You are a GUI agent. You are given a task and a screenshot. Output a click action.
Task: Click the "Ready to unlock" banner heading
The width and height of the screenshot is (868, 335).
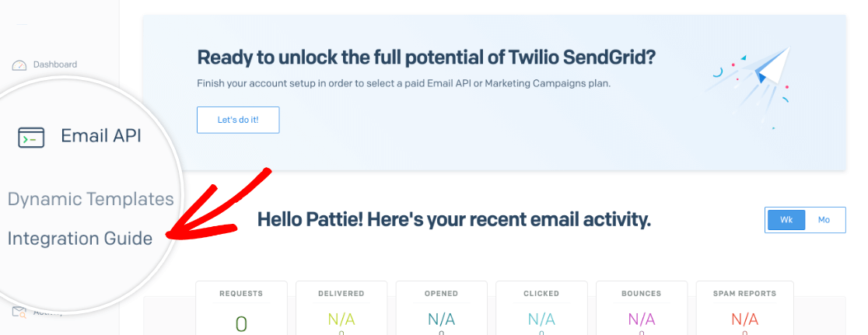[426, 58]
